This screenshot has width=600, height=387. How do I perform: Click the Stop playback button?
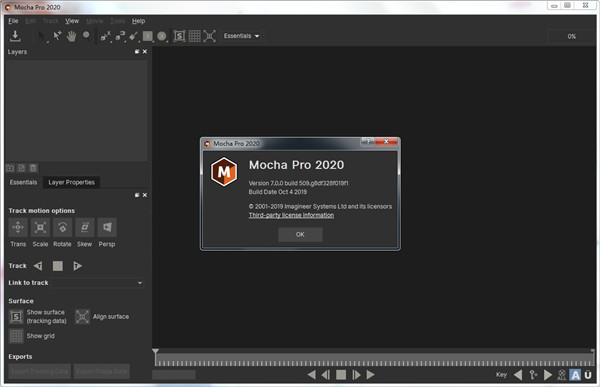[x=341, y=375]
